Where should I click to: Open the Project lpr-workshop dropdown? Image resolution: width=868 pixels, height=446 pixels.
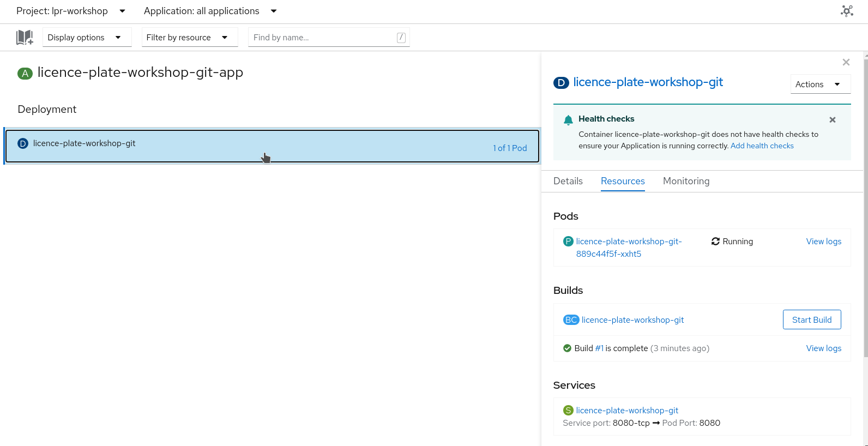pos(71,11)
